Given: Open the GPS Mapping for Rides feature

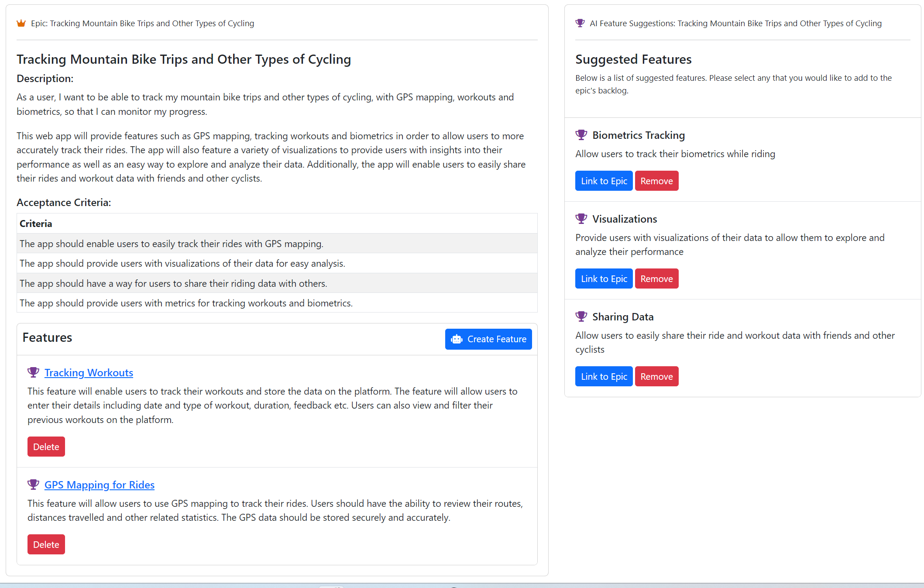Looking at the screenshot, I should [99, 485].
